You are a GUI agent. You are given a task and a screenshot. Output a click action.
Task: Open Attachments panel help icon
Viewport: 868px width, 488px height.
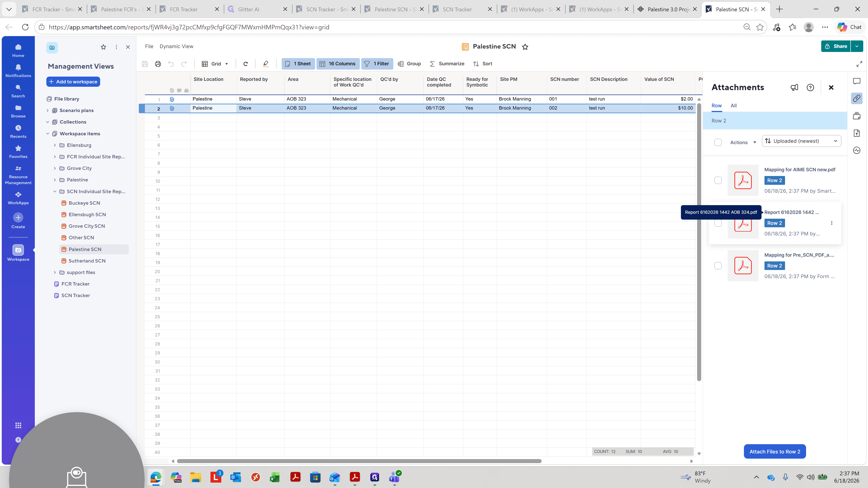(x=810, y=88)
